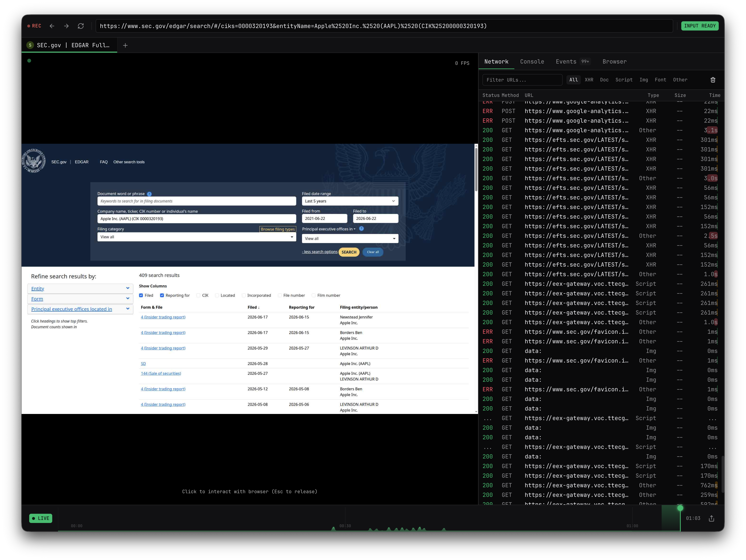Filter network requests by XHR
This screenshot has width=746, height=560.
589,80
